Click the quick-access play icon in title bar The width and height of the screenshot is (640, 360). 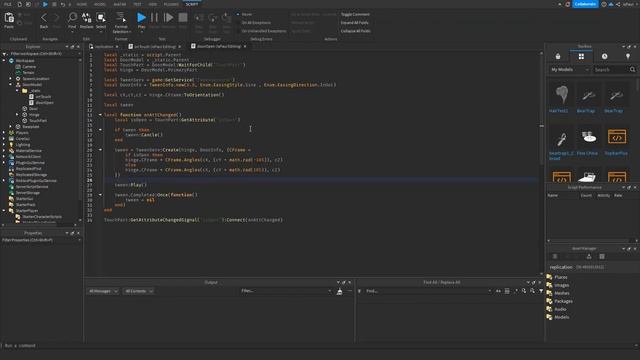point(45,4)
